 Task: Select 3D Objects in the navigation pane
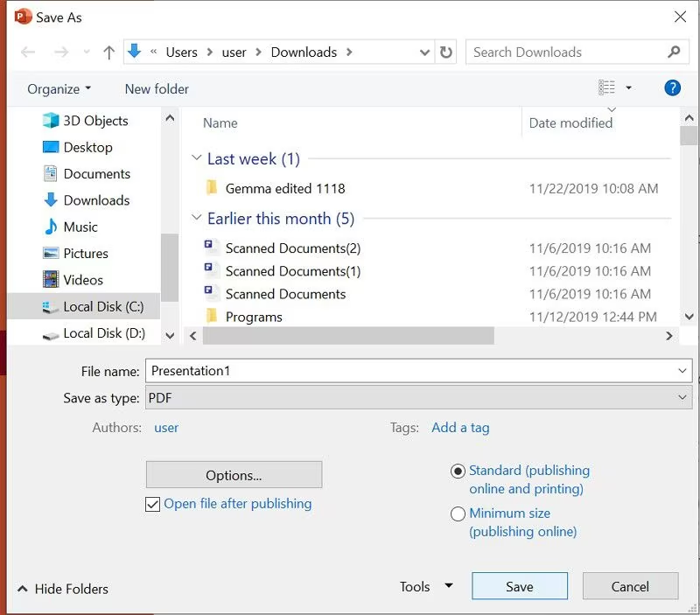[95, 121]
